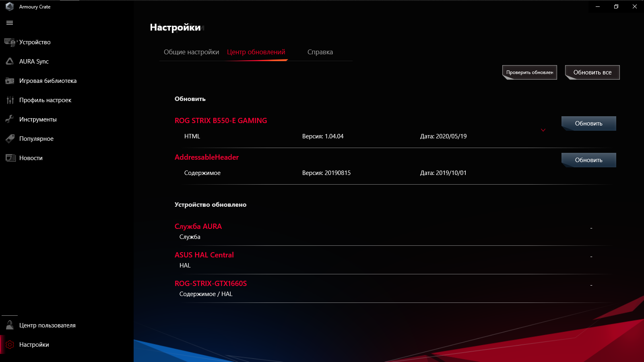Click the Игровая библиотека gamepad icon
Screen dimensions: 644x362
10,81
